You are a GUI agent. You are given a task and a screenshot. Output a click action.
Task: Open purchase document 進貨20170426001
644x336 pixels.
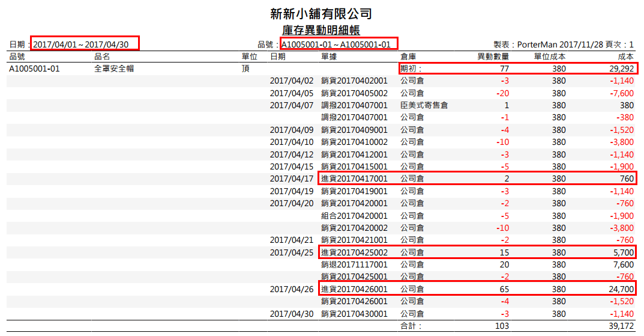click(354, 289)
